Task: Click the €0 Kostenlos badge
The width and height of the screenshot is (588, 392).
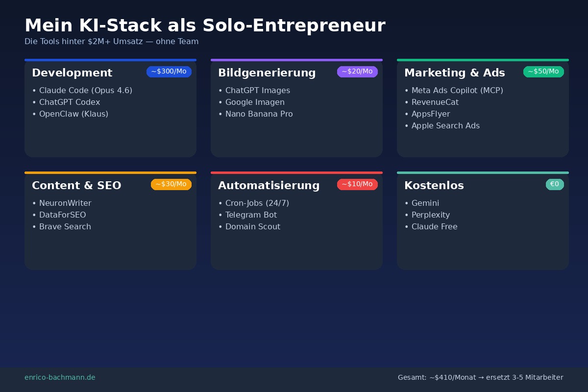Action: pos(554,184)
